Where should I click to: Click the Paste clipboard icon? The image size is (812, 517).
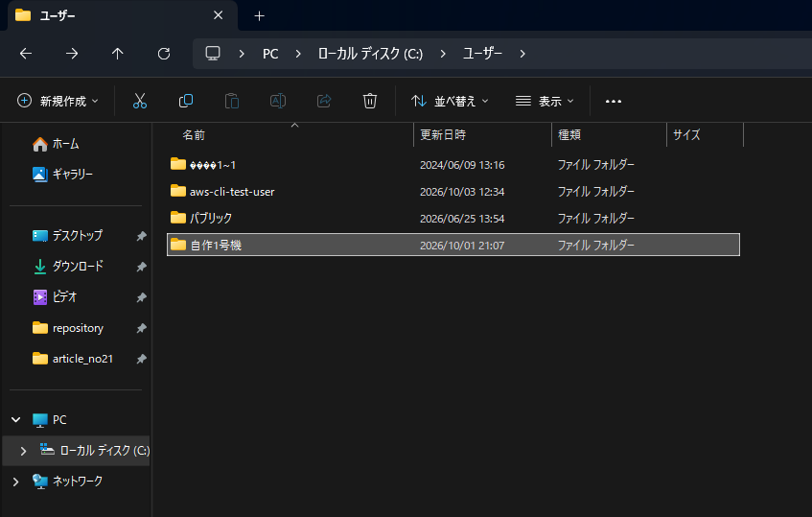pyautogui.click(x=231, y=101)
